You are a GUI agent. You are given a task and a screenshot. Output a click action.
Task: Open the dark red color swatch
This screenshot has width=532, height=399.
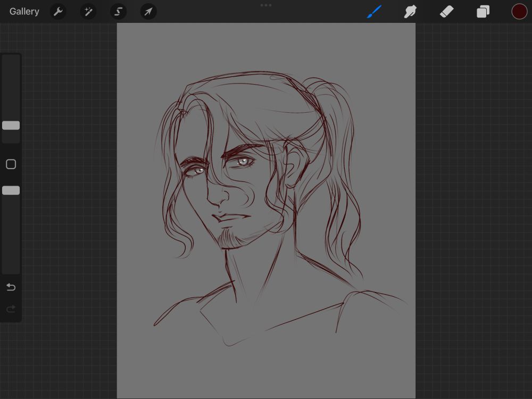519,12
